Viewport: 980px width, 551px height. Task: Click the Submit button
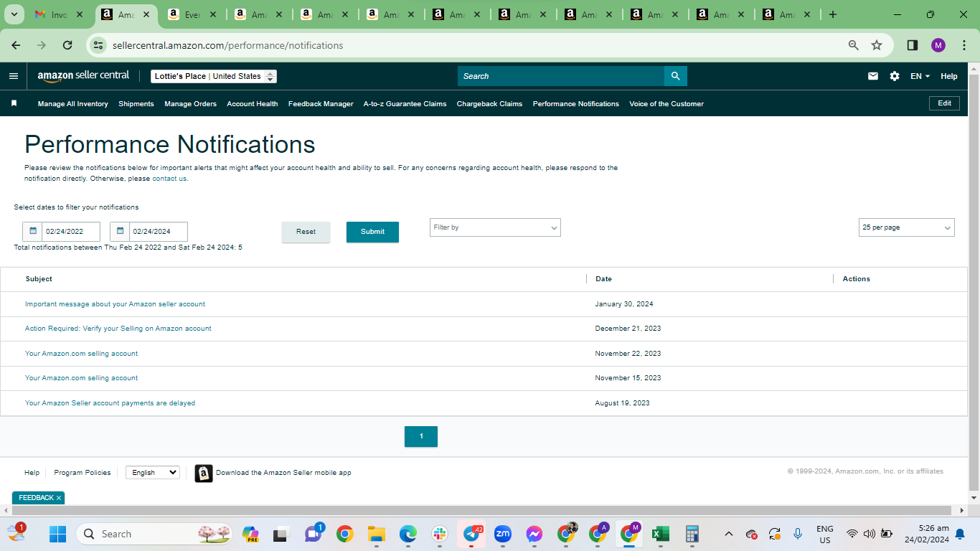(372, 232)
